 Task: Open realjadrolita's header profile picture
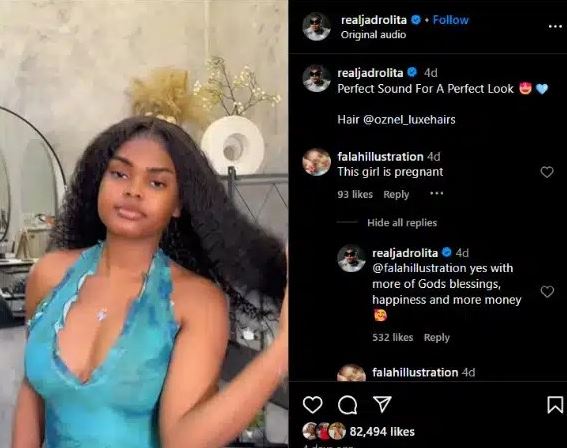pos(316,27)
